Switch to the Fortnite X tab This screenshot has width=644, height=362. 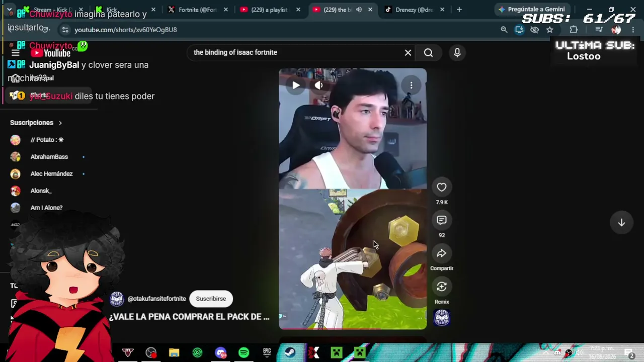[197, 10]
